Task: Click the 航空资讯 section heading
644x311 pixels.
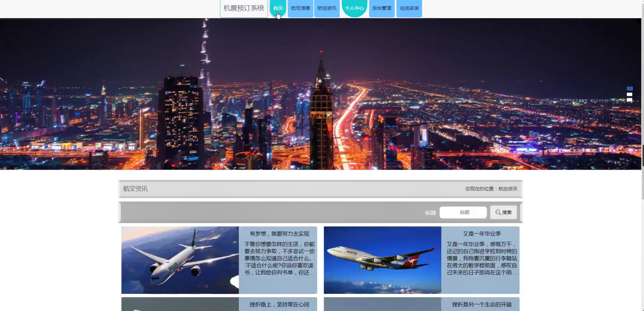Action: pyautogui.click(x=135, y=189)
